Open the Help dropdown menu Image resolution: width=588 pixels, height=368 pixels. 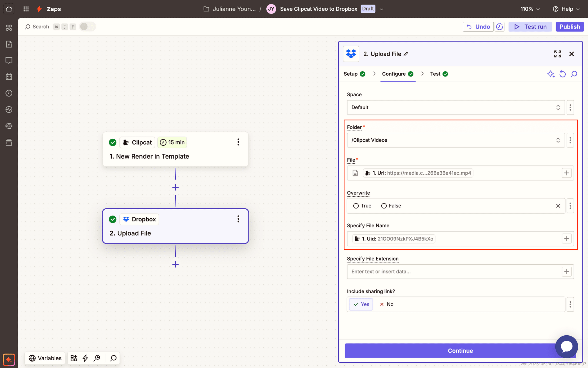click(566, 9)
